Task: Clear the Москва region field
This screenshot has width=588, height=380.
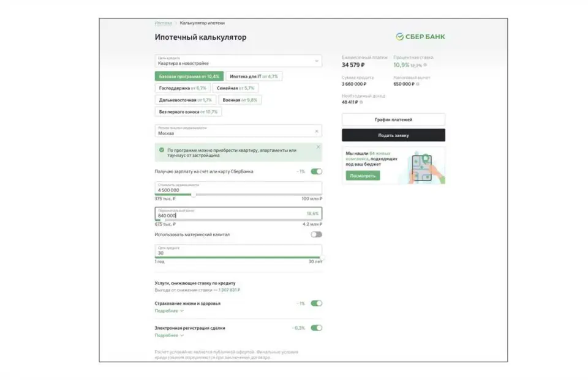Action: coord(317,131)
